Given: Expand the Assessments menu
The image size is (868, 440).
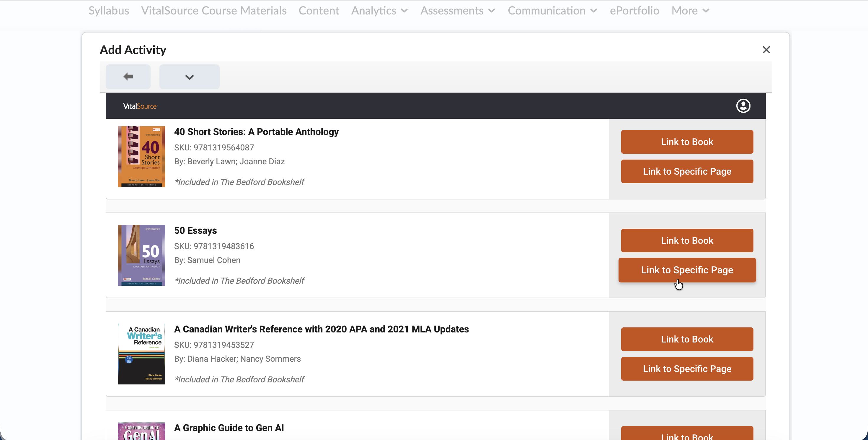Looking at the screenshot, I should pos(458,10).
